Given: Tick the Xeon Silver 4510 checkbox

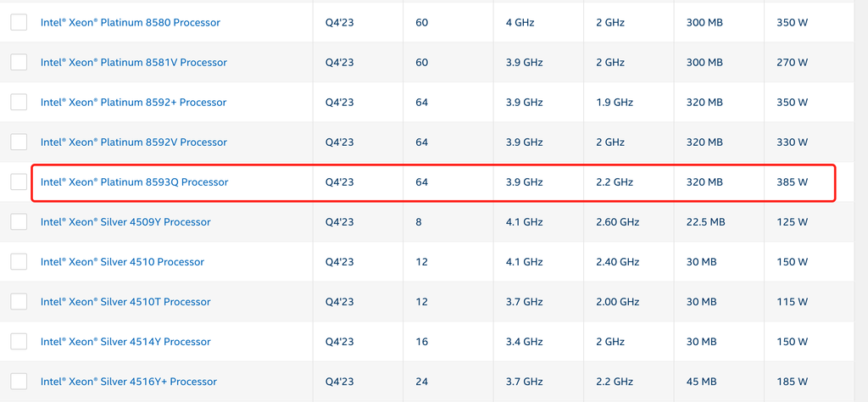Looking at the screenshot, I should pos(19,262).
